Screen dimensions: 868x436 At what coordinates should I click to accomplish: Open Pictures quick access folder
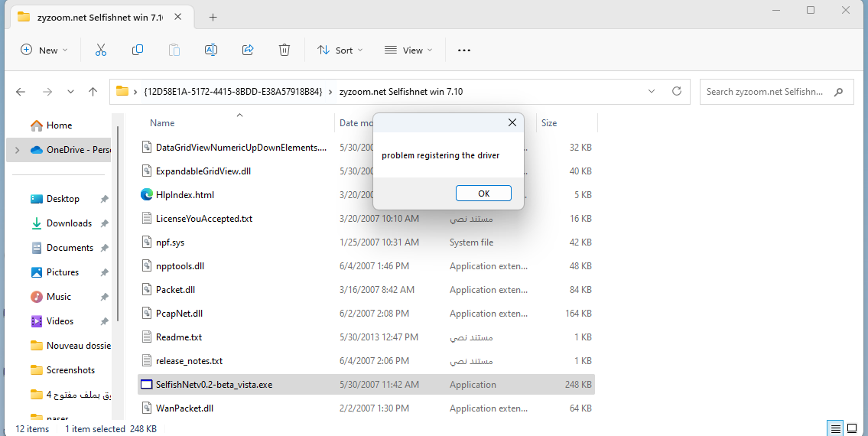pos(63,272)
